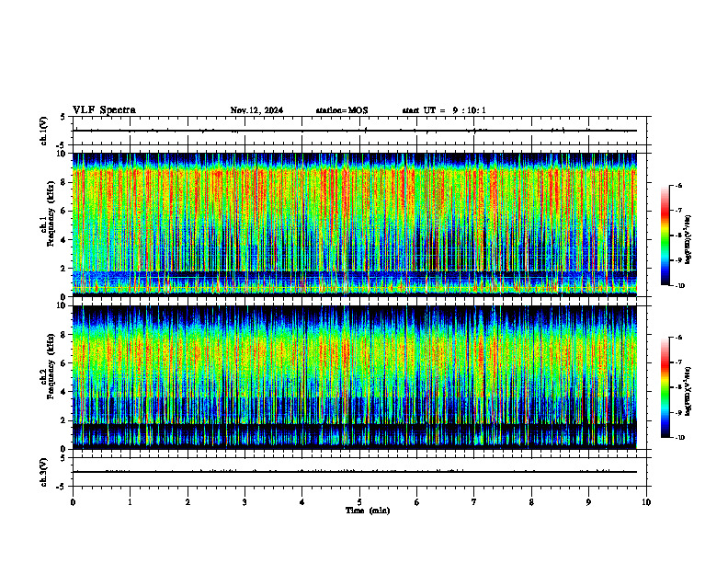Click the ch.2 spectrogram color scale bar
Screen dimensions: 728x563
[665, 387]
